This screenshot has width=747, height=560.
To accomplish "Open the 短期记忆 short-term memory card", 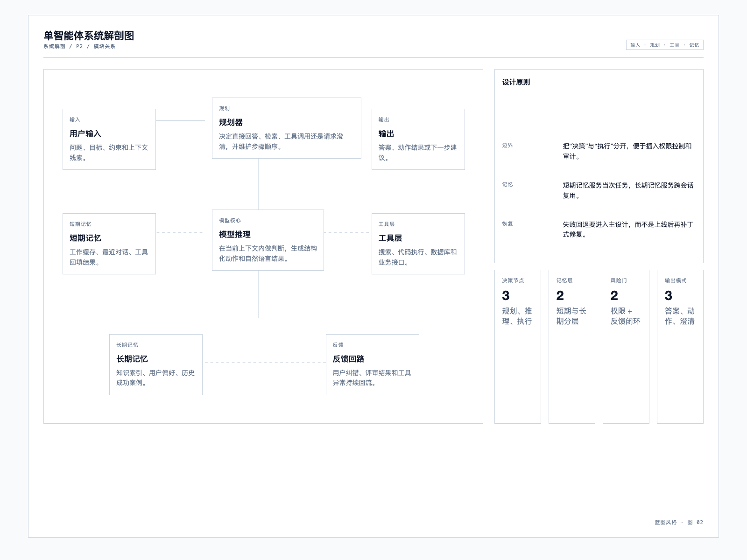I will pyautogui.click(x=109, y=244).
